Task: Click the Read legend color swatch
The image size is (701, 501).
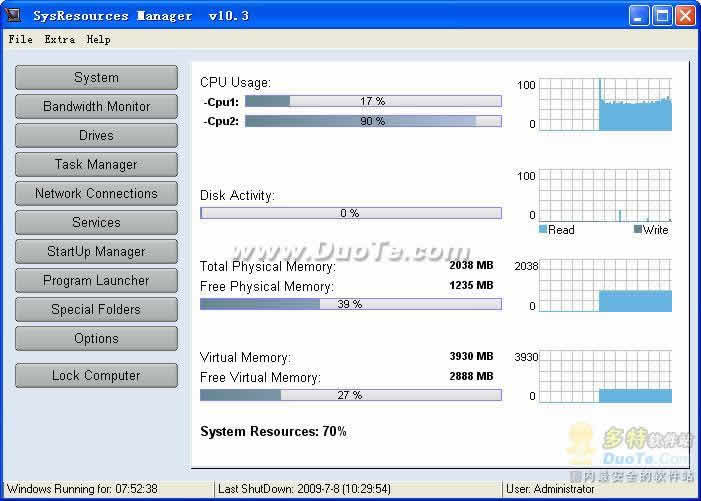Action: coord(543,229)
